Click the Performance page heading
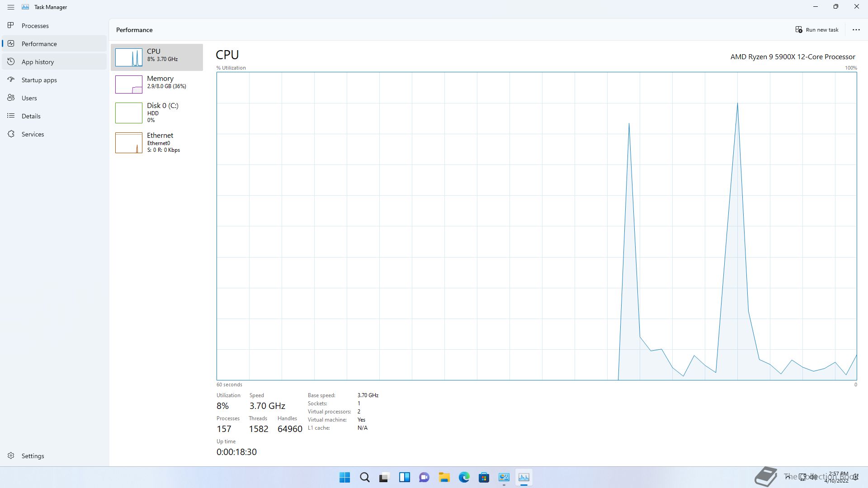Screen dimensions: 868x488 pos(134,30)
